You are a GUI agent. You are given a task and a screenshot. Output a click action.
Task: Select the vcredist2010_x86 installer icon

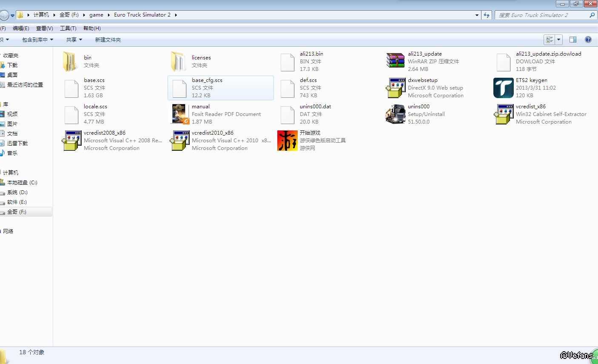179,141
